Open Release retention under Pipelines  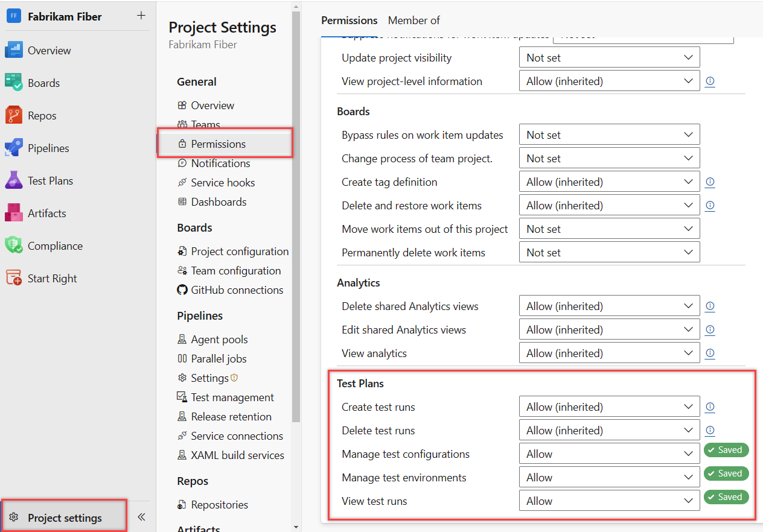click(x=231, y=417)
